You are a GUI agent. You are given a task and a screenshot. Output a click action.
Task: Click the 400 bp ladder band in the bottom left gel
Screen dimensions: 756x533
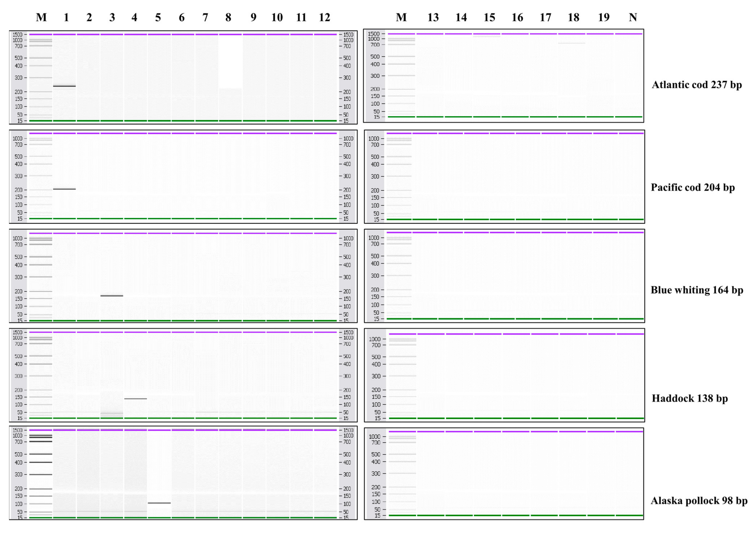[x=41, y=462]
